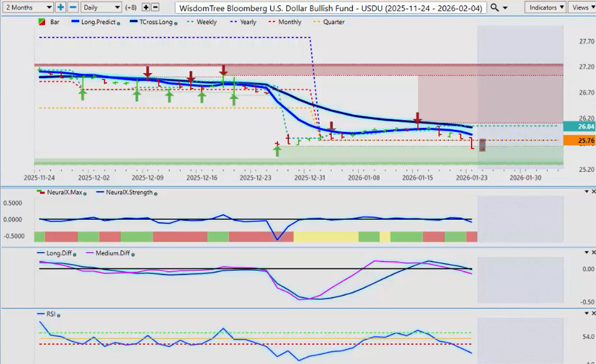Screen dimensions: 596x364
Task: Click the black minus button beside (+8)
Action: pyautogui.click(x=155, y=7)
